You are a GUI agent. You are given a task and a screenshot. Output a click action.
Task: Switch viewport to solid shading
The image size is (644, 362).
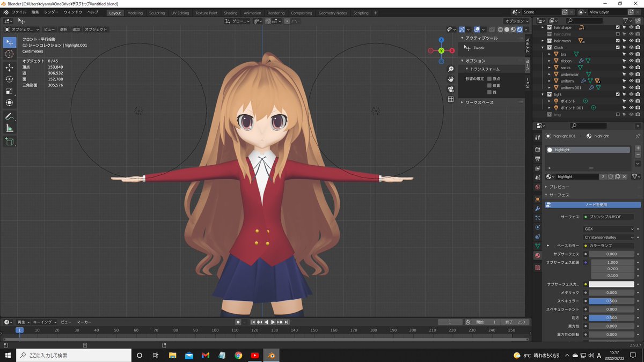pyautogui.click(x=507, y=29)
